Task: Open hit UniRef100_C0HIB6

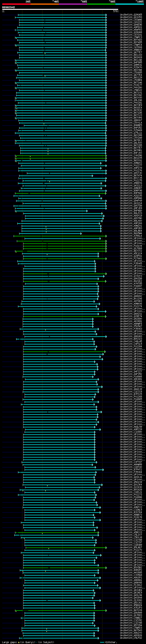Action: (x=131, y=156)
